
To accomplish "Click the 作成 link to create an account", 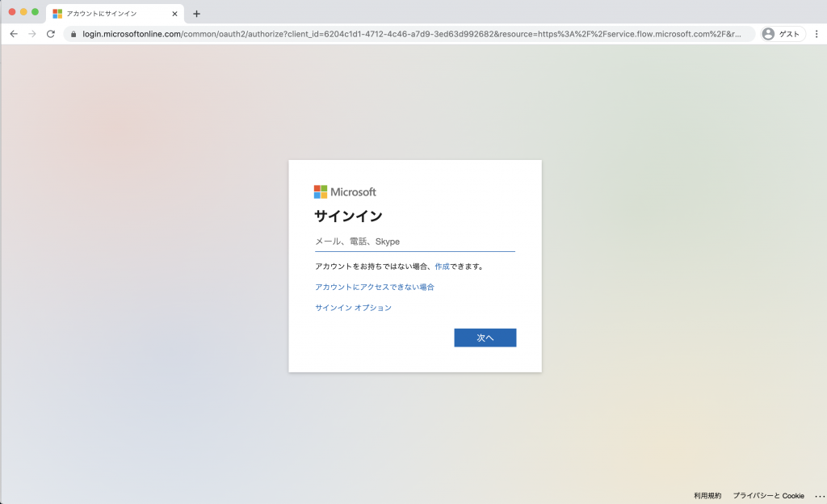I will pyautogui.click(x=442, y=267).
